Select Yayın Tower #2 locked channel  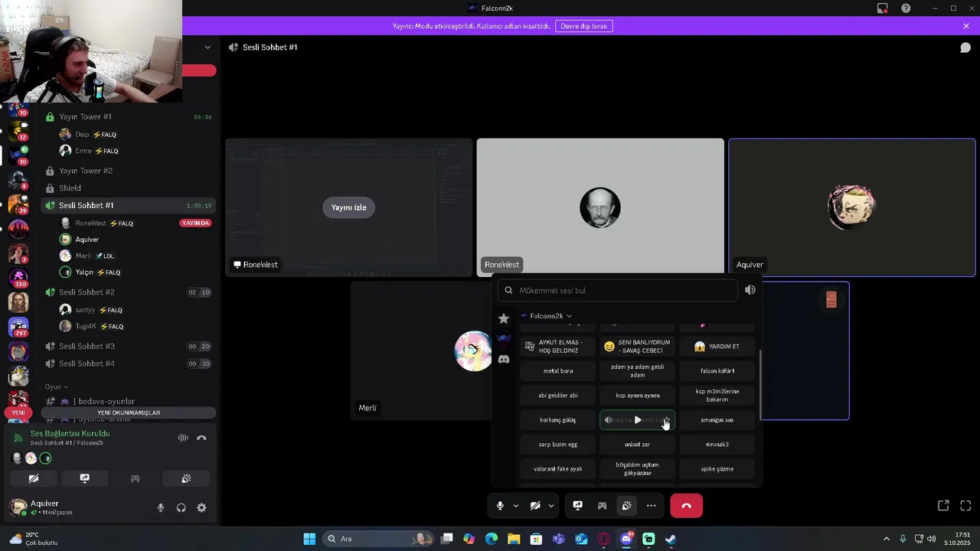(129, 171)
